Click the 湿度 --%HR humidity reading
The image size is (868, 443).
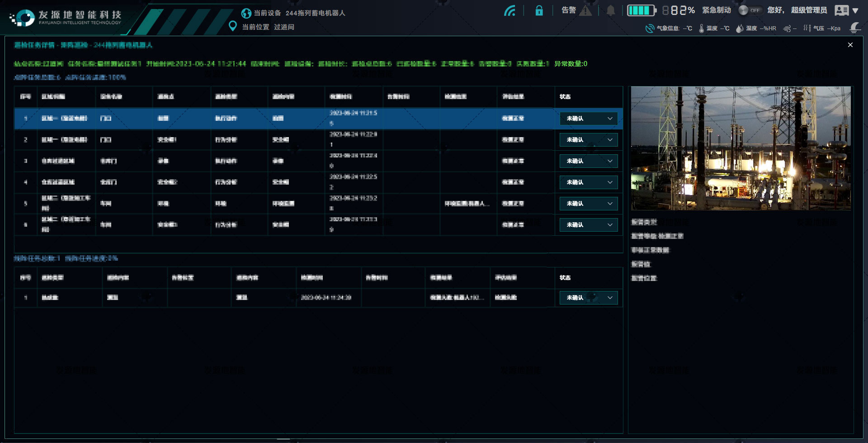point(761,29)
